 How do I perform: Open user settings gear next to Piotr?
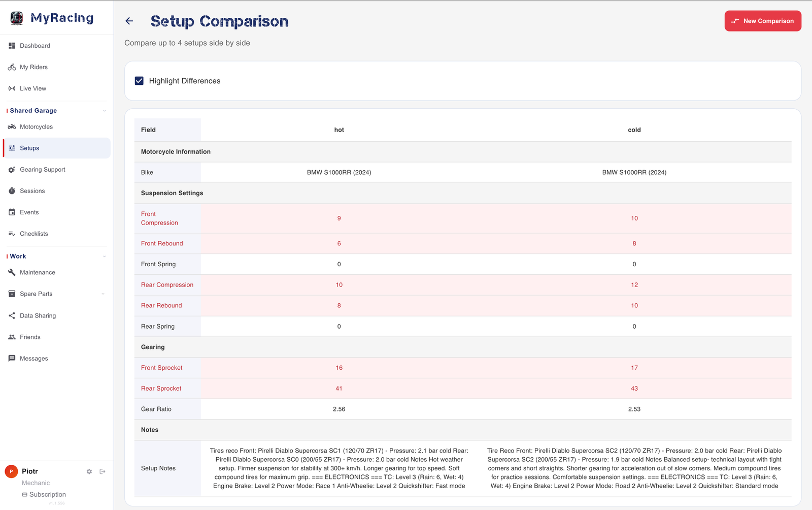point(89,471)
